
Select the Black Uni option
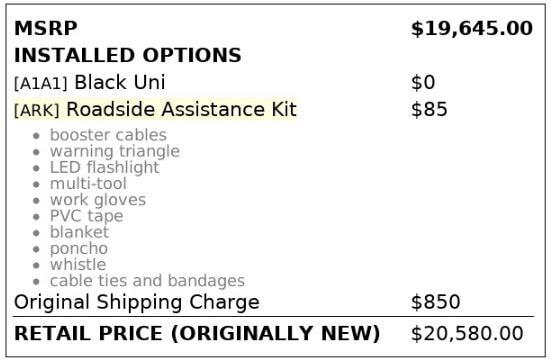[x=120, y=83]
